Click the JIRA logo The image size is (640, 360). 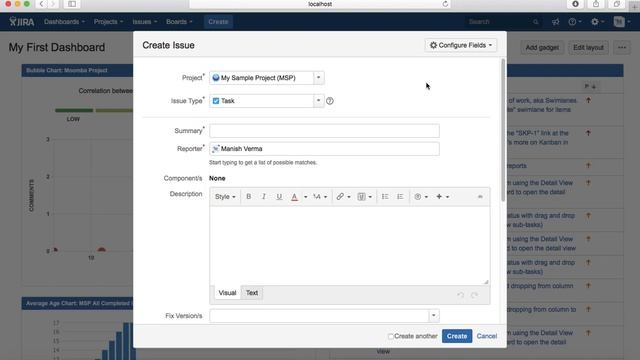point(22,22)
